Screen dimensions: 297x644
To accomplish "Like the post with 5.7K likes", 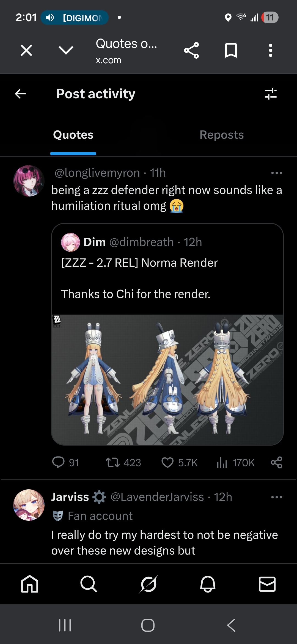I will (179, 463).
